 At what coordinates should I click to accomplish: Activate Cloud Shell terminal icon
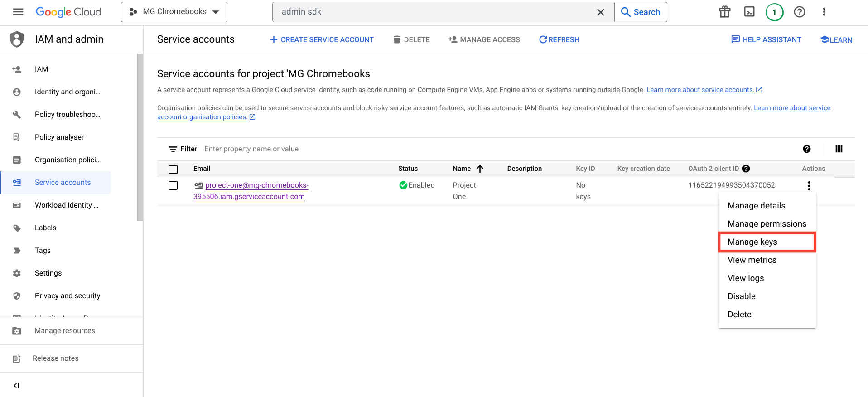[750, 12]
